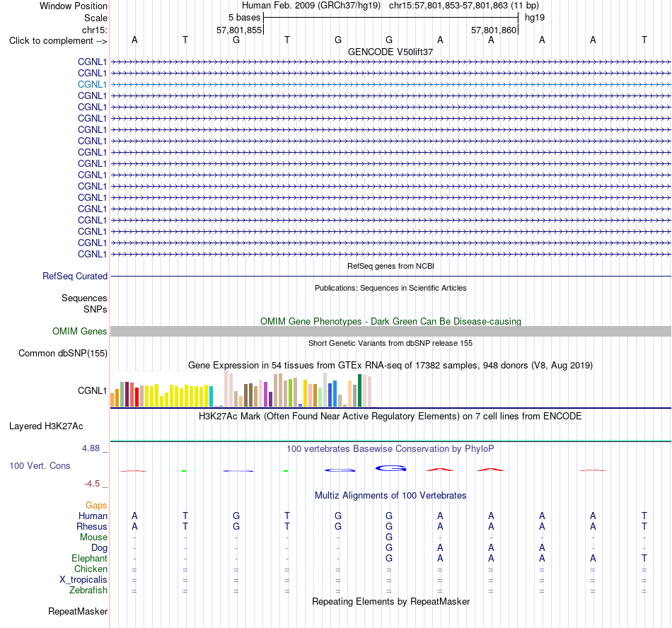Click the Sequences track label
The width and height of the screenshot is (672, 628).
point(84,298)
